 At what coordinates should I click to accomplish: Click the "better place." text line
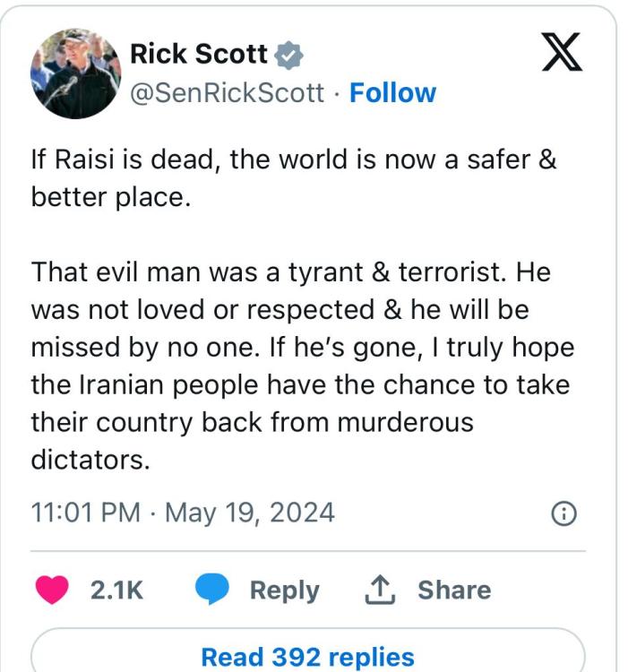coord(111,197)
